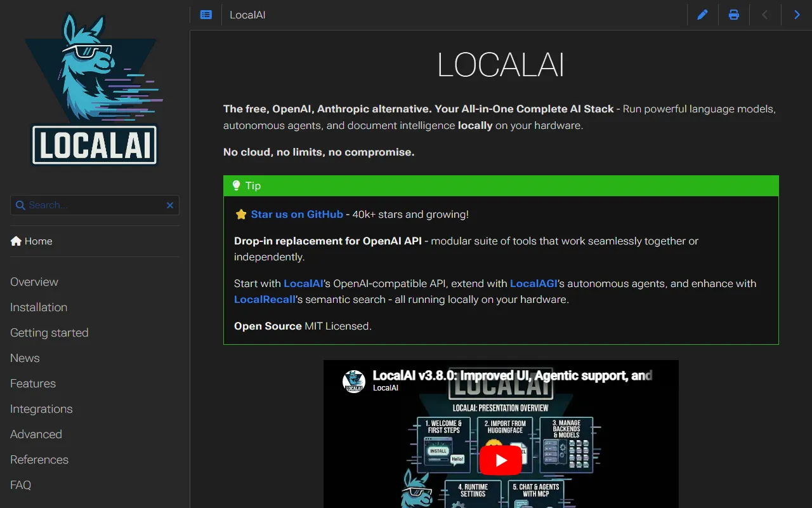Click the back navigation left chevron
Image resolution: width=812 pixels, height=508 pixels.
coord(765,15)
